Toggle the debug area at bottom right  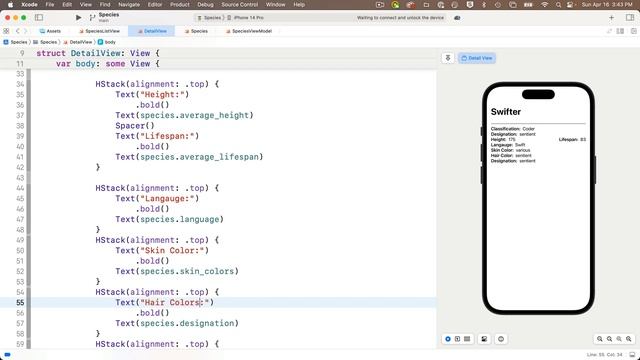coord(632,354)
